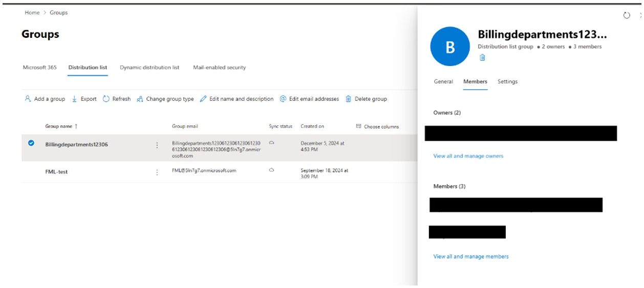Click View all and manage owners
644x288 pixels.
[x=468, y=156]
